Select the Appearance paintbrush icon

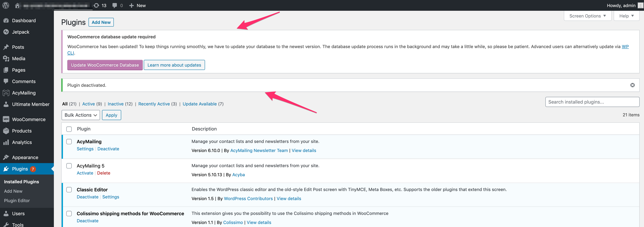click(6, 157)
